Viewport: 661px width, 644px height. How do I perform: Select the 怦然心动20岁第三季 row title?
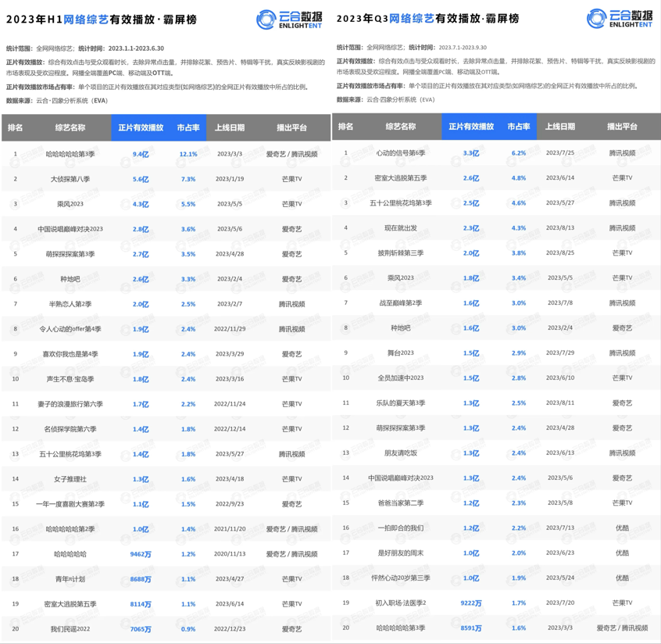click(x=401, y=578)
